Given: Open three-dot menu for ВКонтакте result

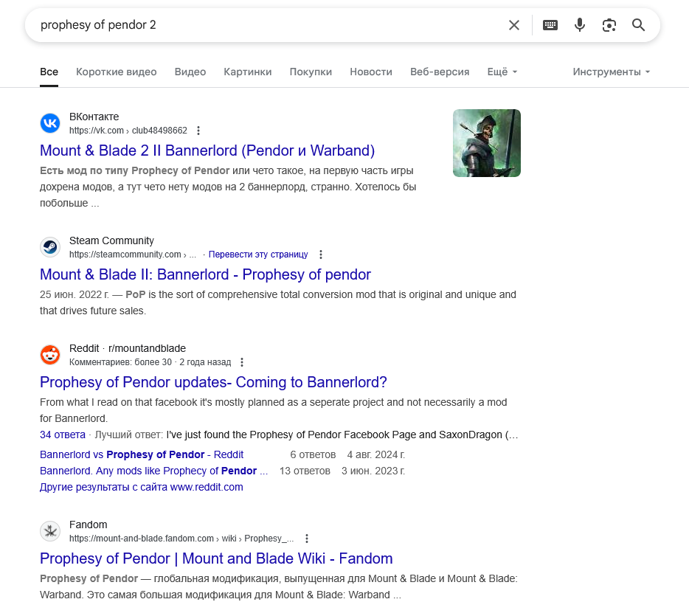Looking at the screenshot, I should point(198,131).
